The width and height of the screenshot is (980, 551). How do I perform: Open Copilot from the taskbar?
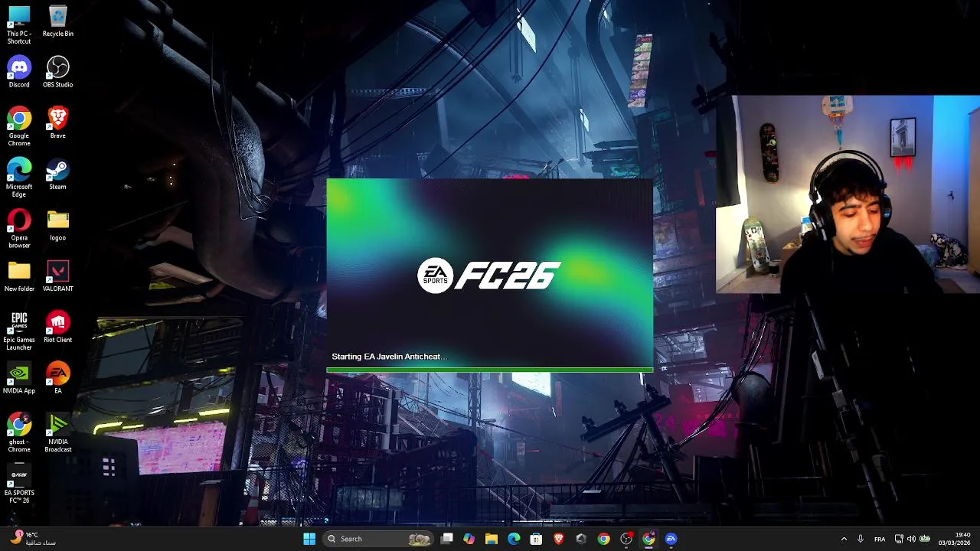point(469,539)
